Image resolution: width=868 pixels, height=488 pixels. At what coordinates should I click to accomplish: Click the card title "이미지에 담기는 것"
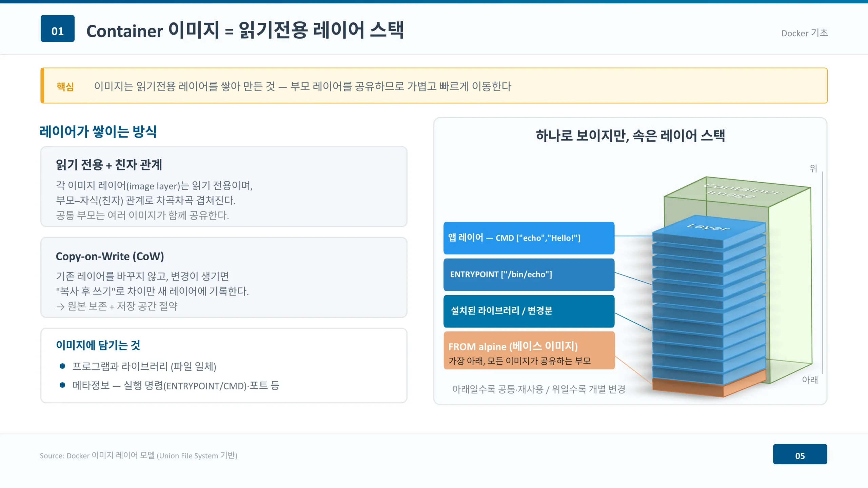coord(98,345)
